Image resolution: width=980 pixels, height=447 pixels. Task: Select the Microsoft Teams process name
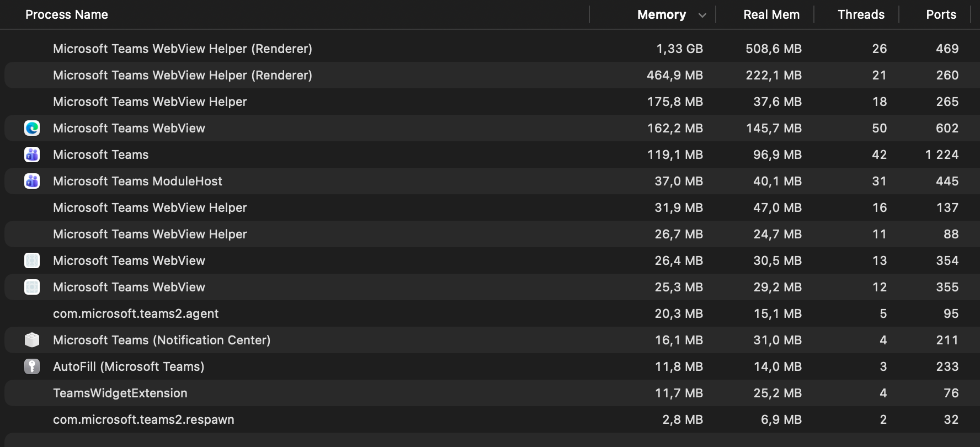(101, 155)
